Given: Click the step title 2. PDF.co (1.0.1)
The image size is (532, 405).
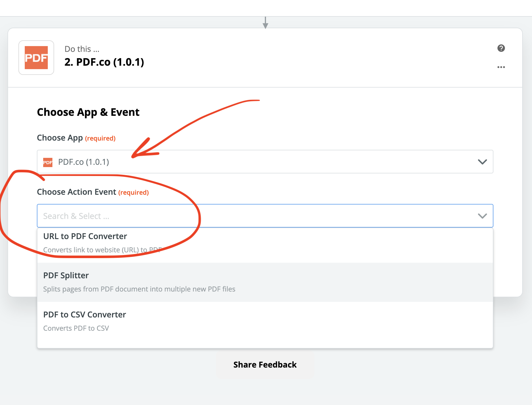Looking at the screenshot, I should [x=104, y=62].
